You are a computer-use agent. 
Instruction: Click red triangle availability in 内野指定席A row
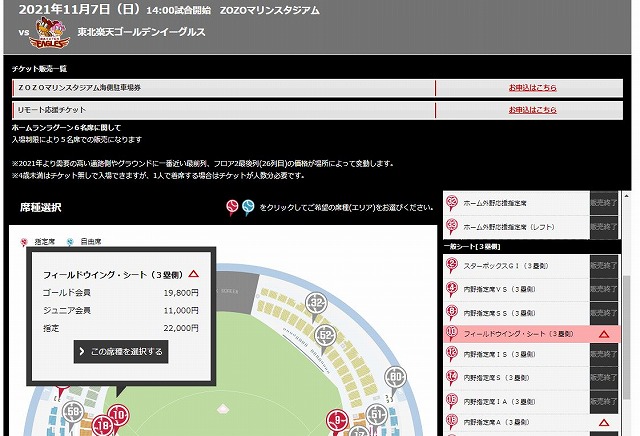[x=604, y=423]
